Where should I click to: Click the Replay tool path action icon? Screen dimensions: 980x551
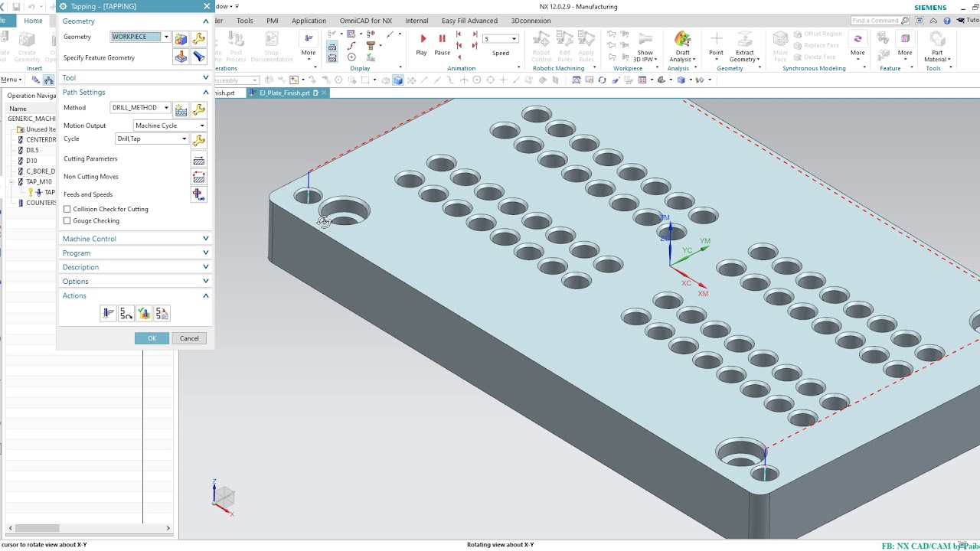coord(126,313)
